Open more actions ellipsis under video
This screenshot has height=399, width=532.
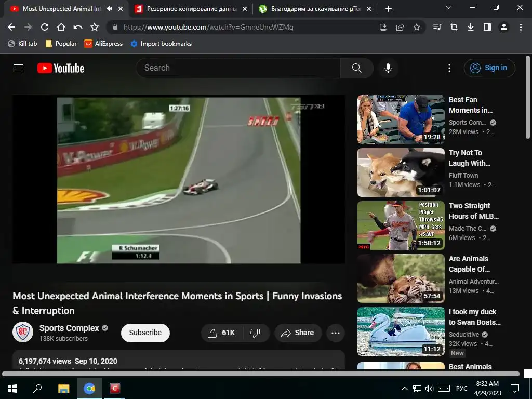click(336, 333)
